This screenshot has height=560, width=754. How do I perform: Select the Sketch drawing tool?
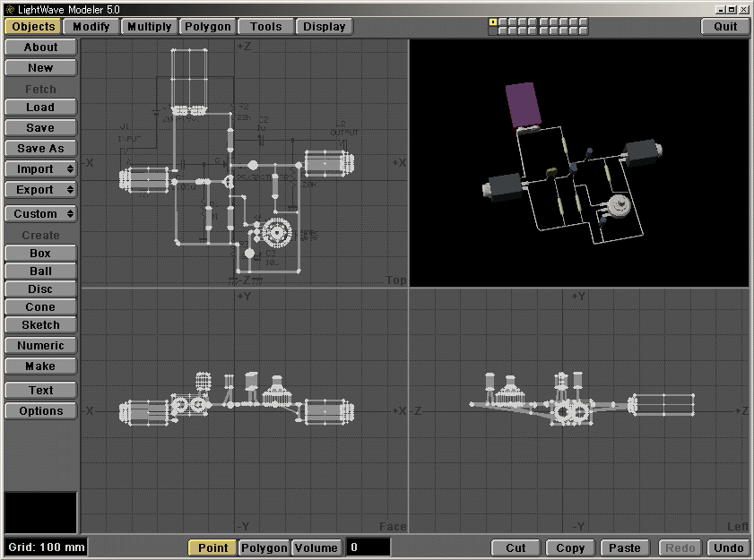[x=40, y=325]
